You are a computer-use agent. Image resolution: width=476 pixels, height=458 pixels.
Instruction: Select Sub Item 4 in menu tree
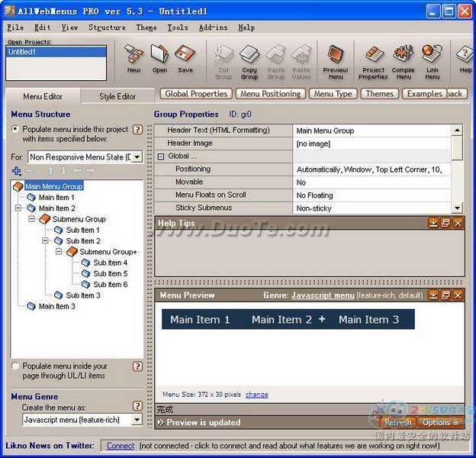pos(110,263)
